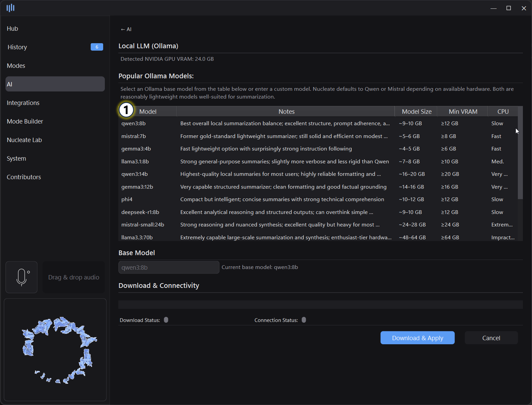Focus the Base Model input field
532x405 pixels.
[169, 267]
